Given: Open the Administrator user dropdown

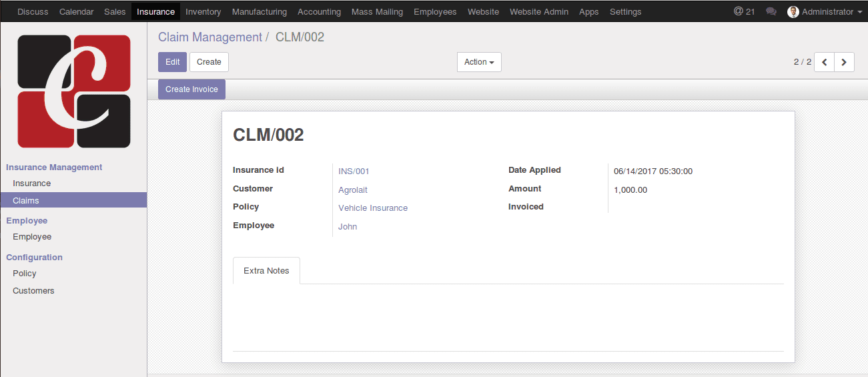Looking at the screenshot, I should coord(825,11).
